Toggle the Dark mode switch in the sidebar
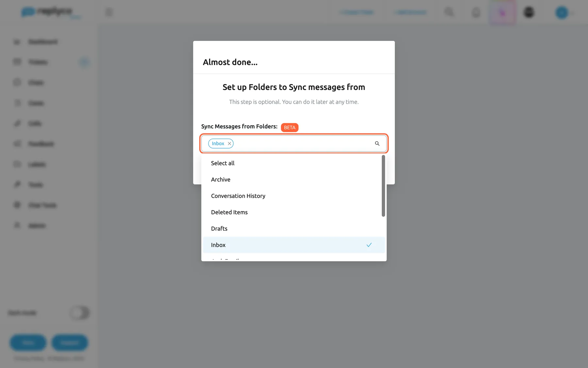Image resolution: width=588 pixels, height=368 pixels. [x=80, y=313]
